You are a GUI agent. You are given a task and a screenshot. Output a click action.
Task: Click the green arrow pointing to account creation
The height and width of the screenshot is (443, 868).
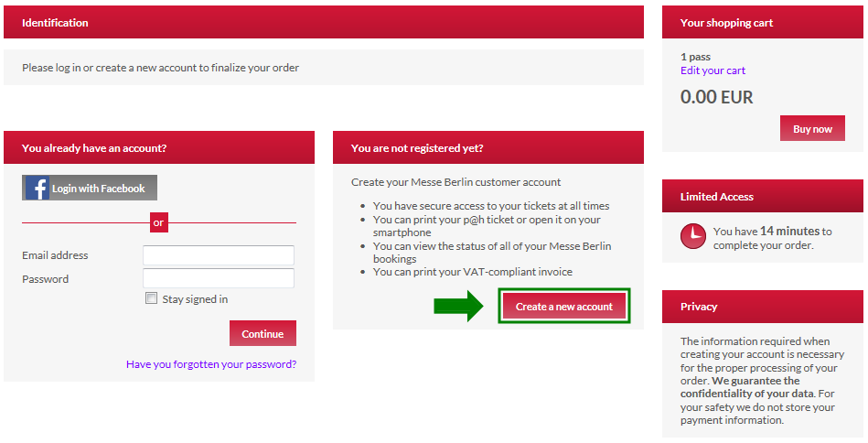click(458, 306)
